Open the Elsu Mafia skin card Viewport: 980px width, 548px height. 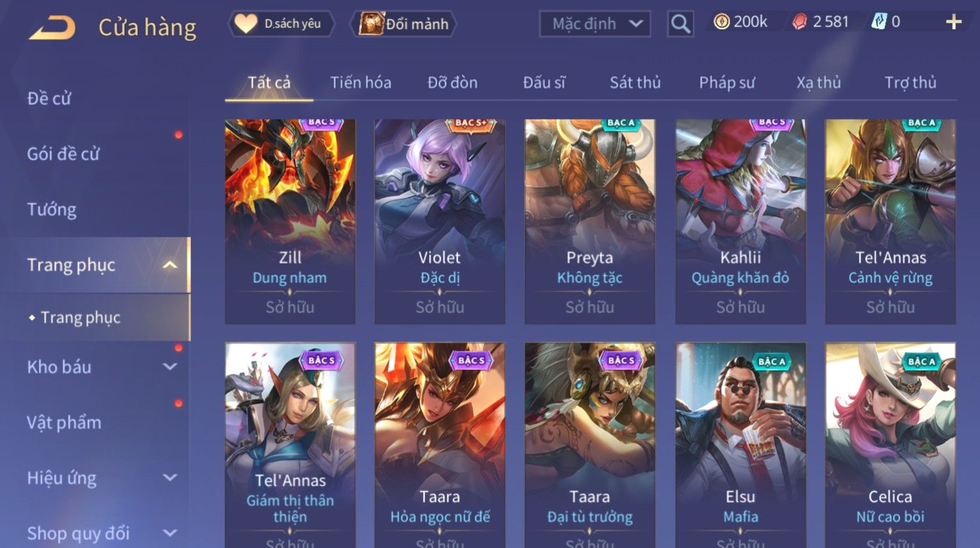(x=740, y=445)
